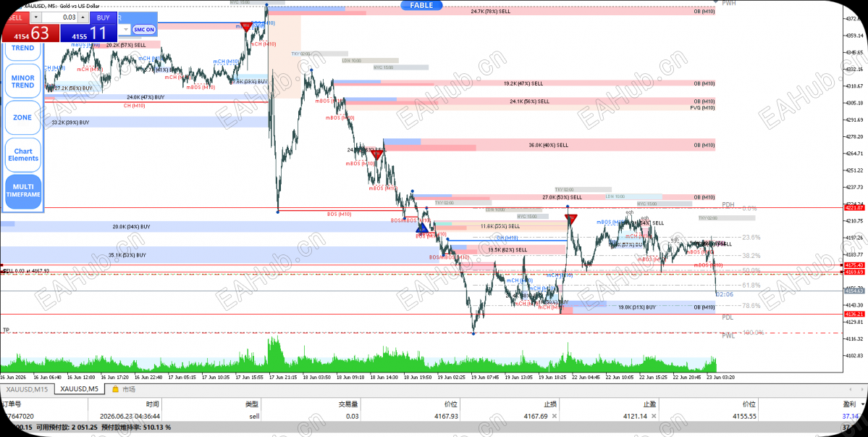868x437 pixels.
Task: Click the 'SELL 0.03 at 4167.93' order line label
Action: coord(26,271)
